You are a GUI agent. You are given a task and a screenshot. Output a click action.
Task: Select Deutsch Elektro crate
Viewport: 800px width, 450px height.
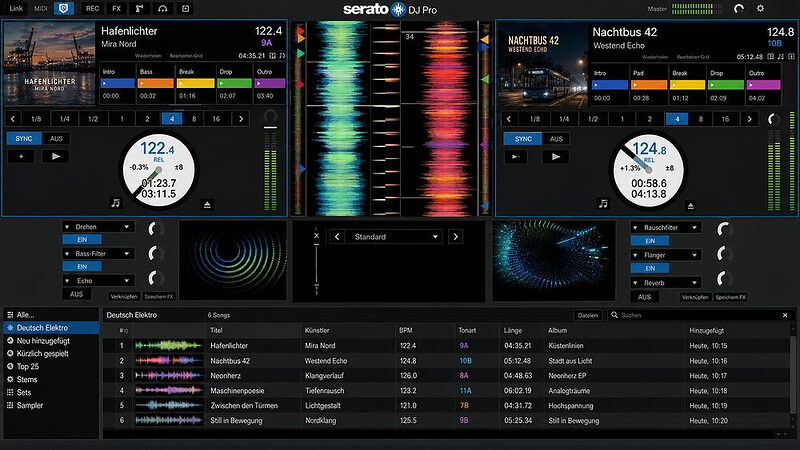(x=51, y=328)
